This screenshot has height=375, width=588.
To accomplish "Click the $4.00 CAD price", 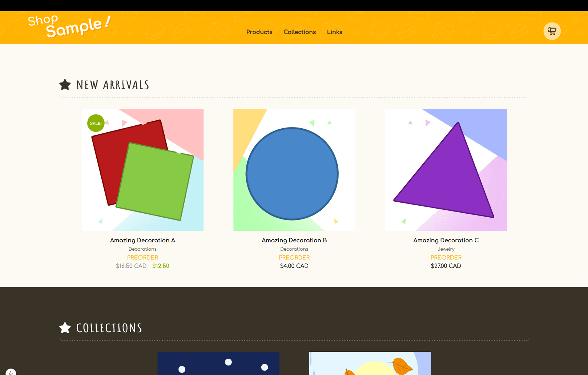I will coord(294,266).
